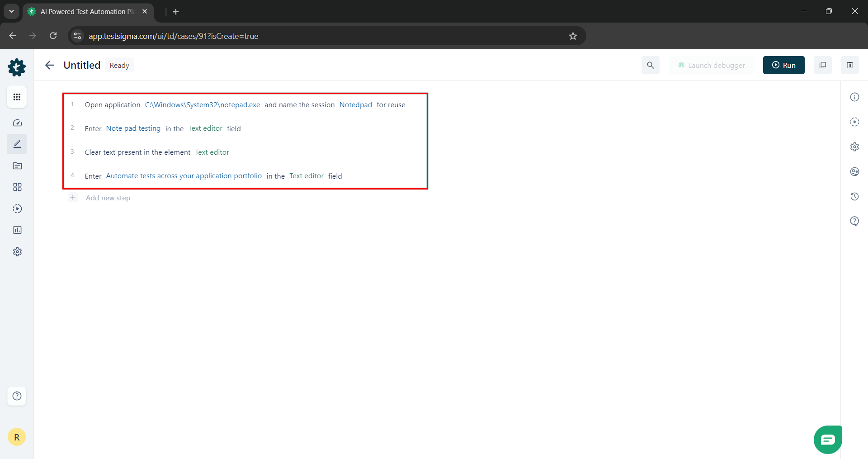Click the Untitled test case title
Viewport: 868px width, 459px height.
pos(82,65)
